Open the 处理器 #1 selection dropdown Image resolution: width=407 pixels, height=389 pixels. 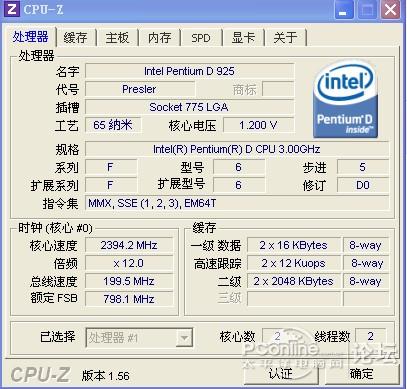click(139, 338)
